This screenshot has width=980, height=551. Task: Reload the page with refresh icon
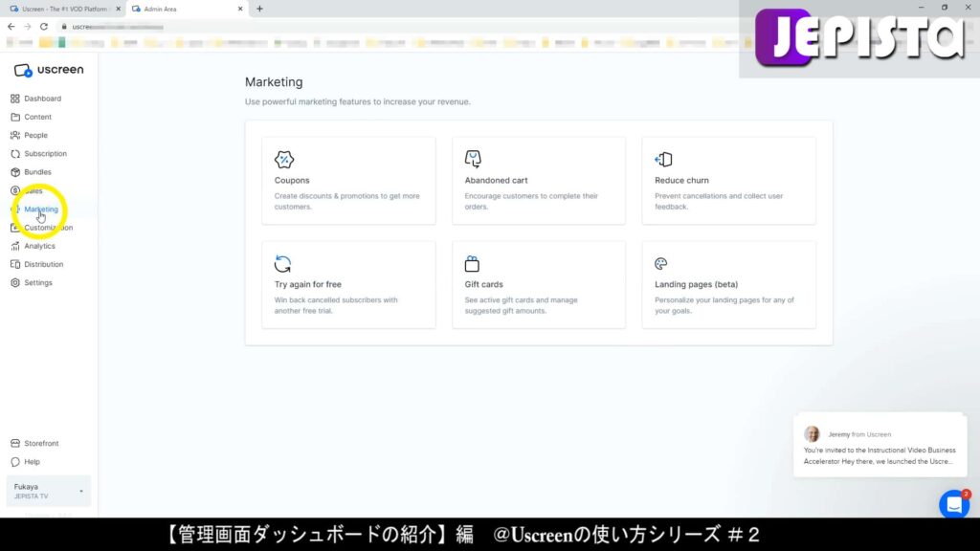click(x=44, y=26)
